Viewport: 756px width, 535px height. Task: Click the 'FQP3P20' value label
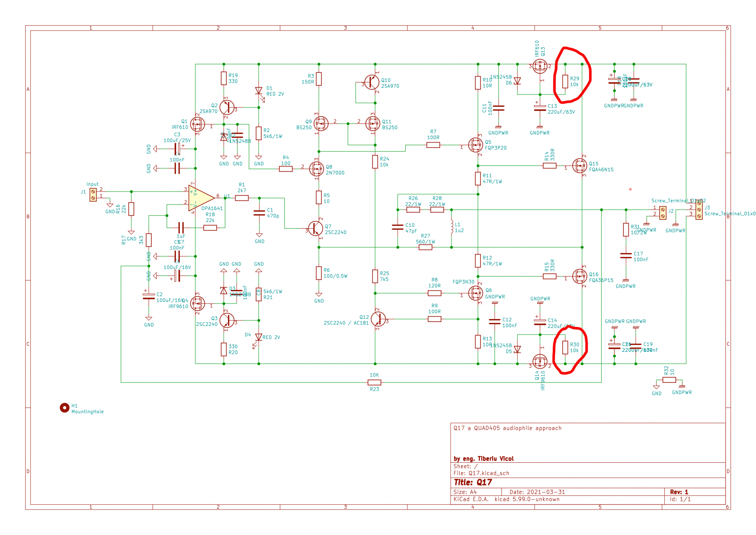click(x=496, y=148)
